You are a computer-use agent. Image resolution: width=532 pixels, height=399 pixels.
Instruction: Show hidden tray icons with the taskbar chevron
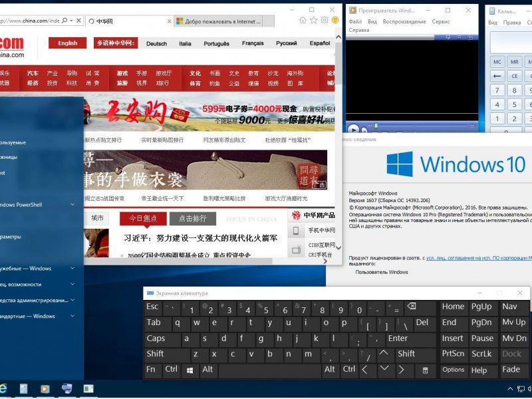(510, 389)
